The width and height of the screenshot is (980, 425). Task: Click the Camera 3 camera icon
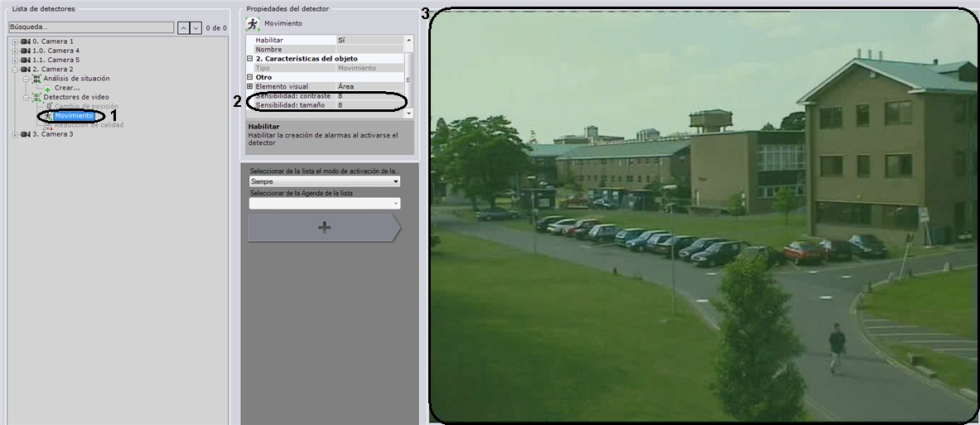[26, 134]
